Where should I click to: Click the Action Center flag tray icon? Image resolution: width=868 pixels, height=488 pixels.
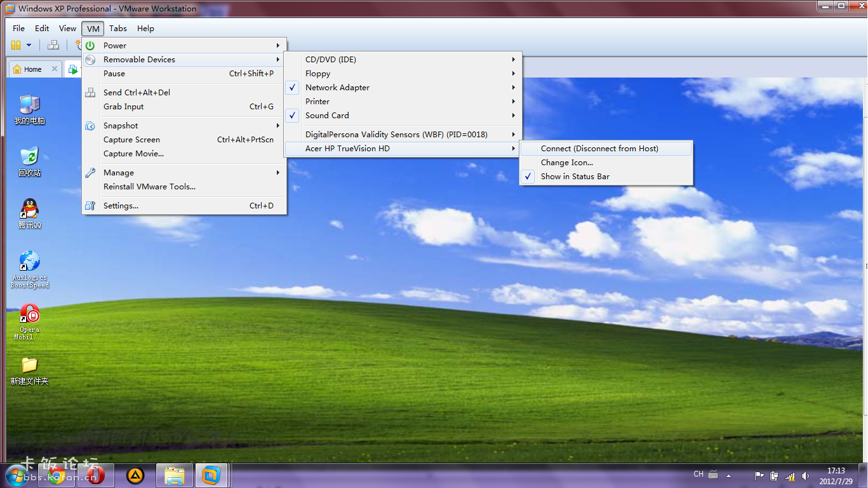coord(759,475)
